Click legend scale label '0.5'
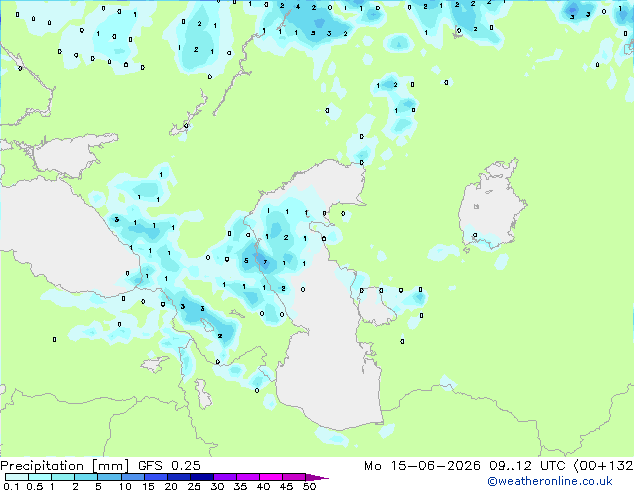The width and height of the screenshot is (634, 490). coord(35,486)
